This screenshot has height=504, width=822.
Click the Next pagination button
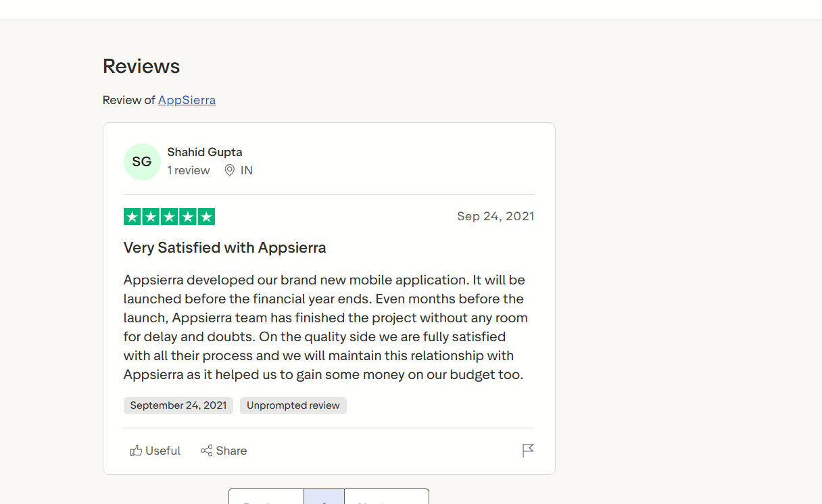tap(386, 500)
